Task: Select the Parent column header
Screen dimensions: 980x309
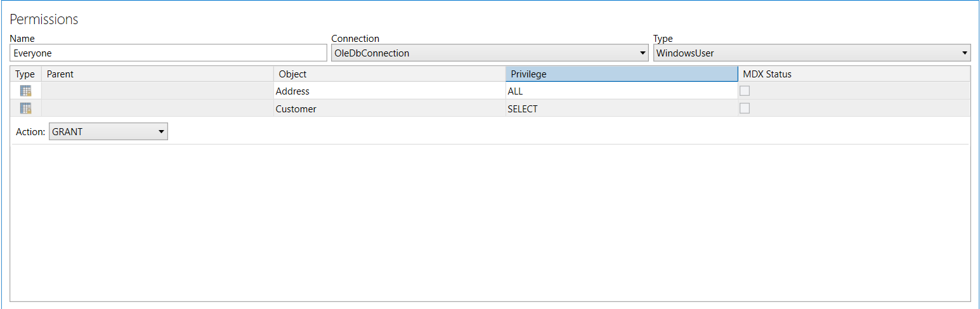Action: [x=157, y=74]
